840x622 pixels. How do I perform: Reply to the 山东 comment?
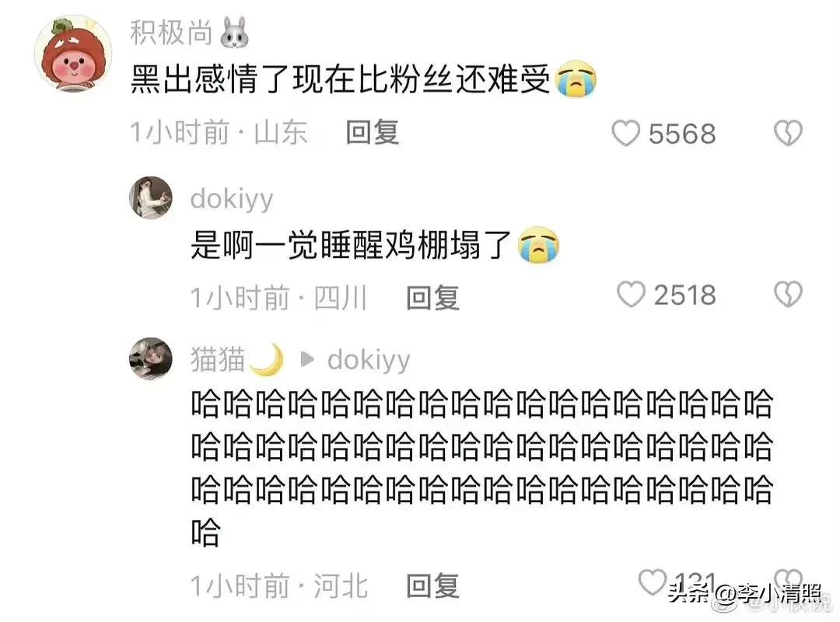[373, 133]
